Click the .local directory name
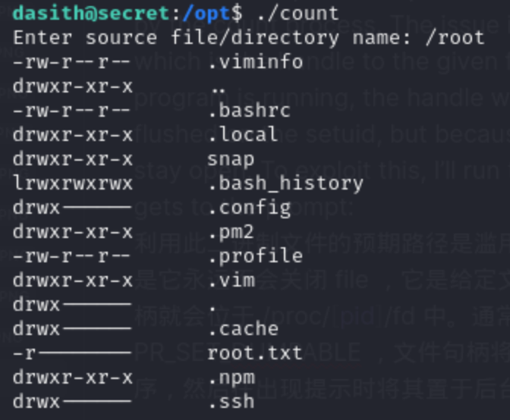Image resolution: width=510 pixels, height=420 pixels. pos(243,134)
